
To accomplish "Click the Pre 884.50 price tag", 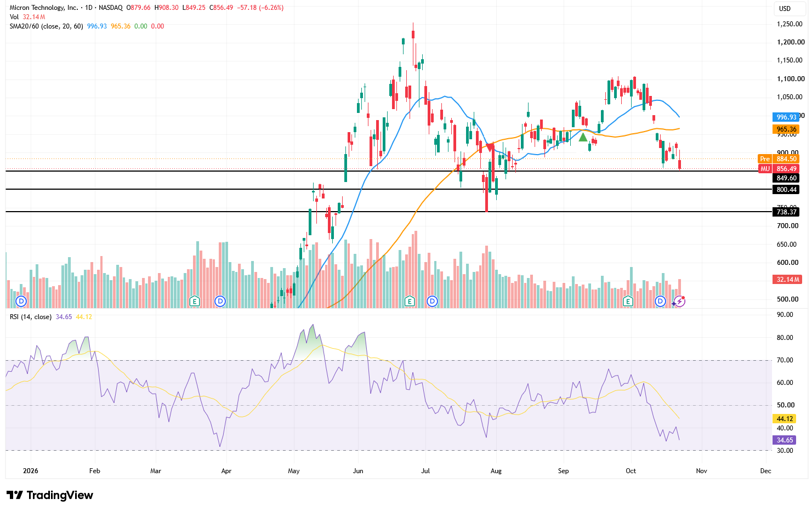I will pyautogui.click(x=778, y=159).
